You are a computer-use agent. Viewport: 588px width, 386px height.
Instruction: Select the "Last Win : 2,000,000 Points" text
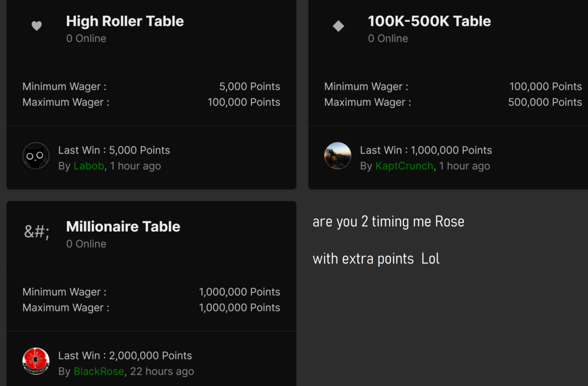[x=125, y=355]
